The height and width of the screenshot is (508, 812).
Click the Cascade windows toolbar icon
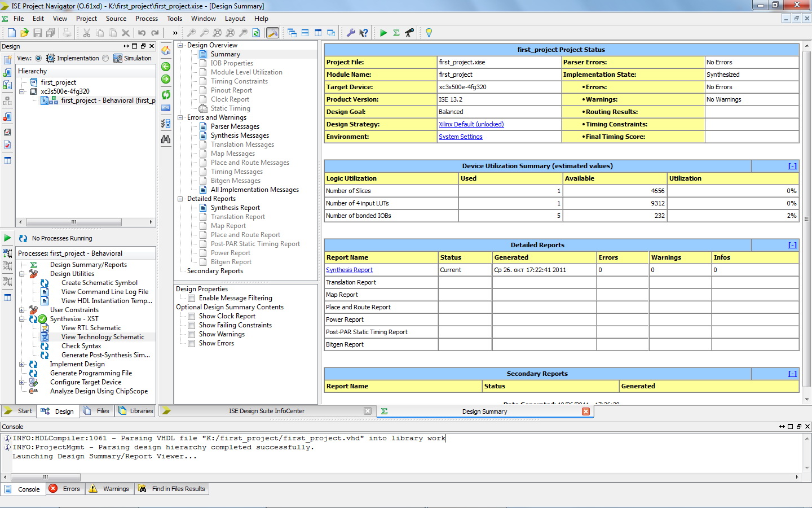tap(292, 33)
